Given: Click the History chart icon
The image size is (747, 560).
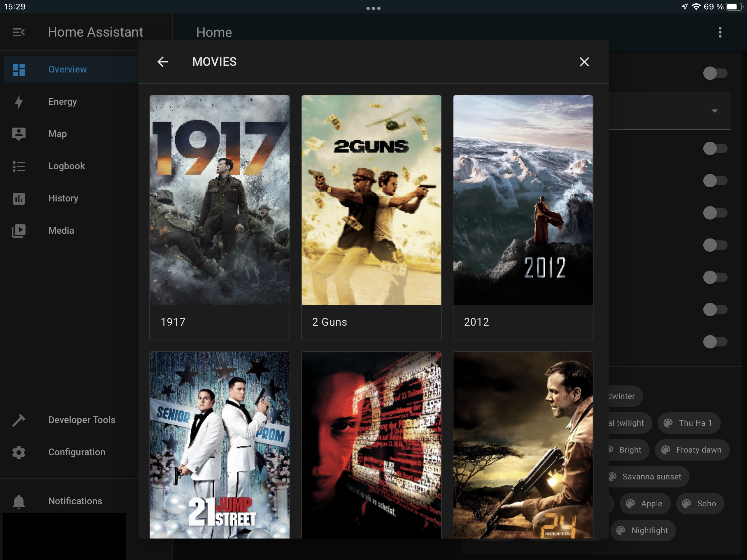Looking at the screenshot, I should 19,198.
